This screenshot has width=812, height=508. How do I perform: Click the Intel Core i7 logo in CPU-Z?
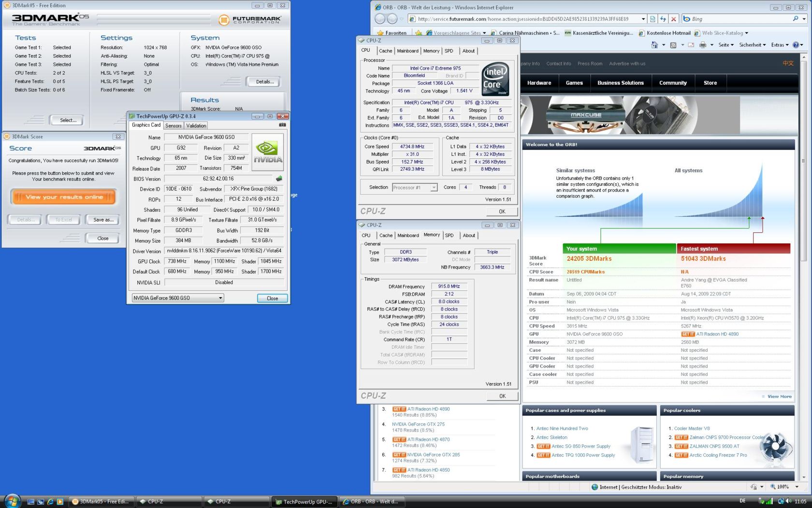point(495,79)
